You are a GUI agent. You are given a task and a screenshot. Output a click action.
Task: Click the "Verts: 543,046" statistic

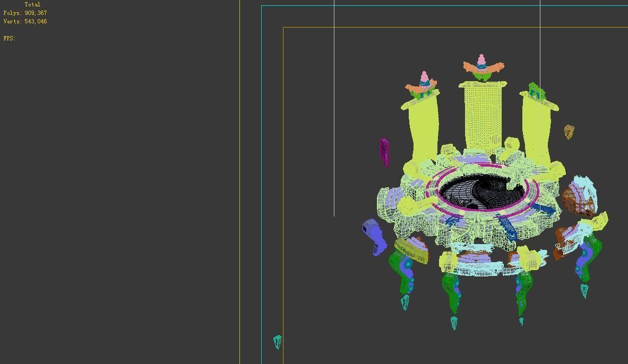(x=25, y=21)
